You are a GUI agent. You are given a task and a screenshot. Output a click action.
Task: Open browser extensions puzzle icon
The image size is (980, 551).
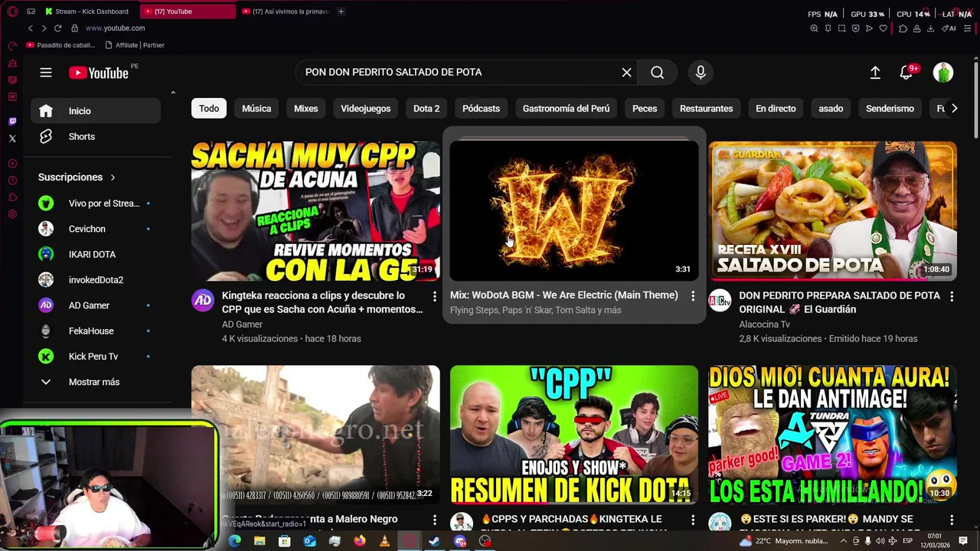coord(903,28)
